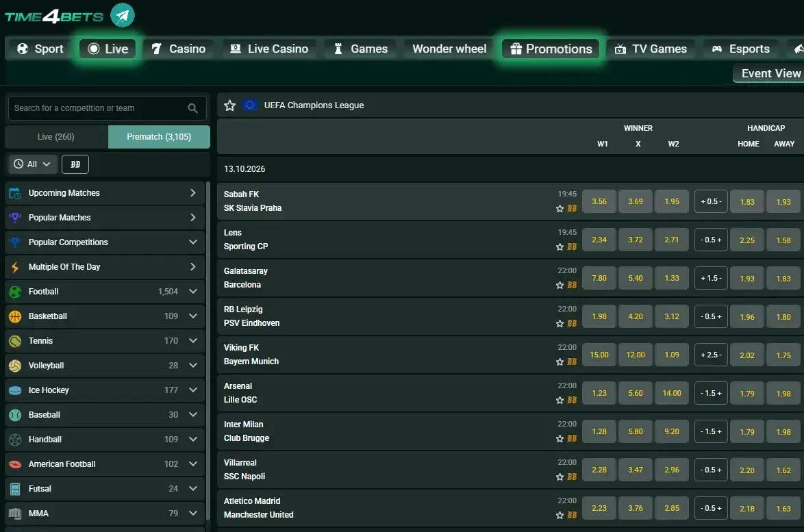This screenshot has width=804, height=532.
Task: Click the Volleyball sport icon
Action: click(15, 366)
